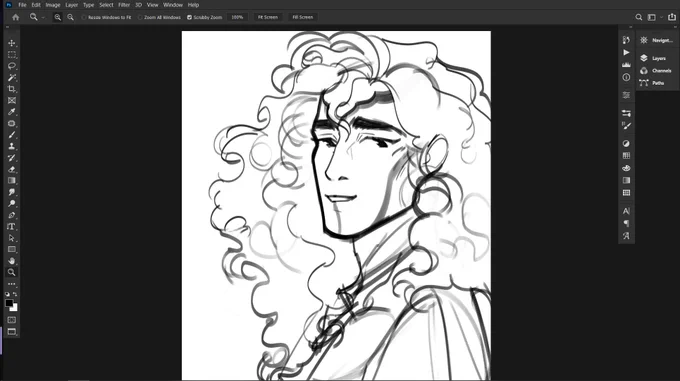The height and width of the screenshot is (381, 680).
Task: Switch to Zoom Out mode
Action: 70,17
